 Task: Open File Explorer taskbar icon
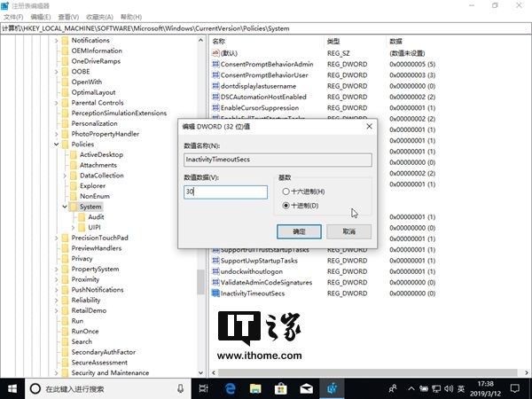pyautogui.click(x=255, y=388)
